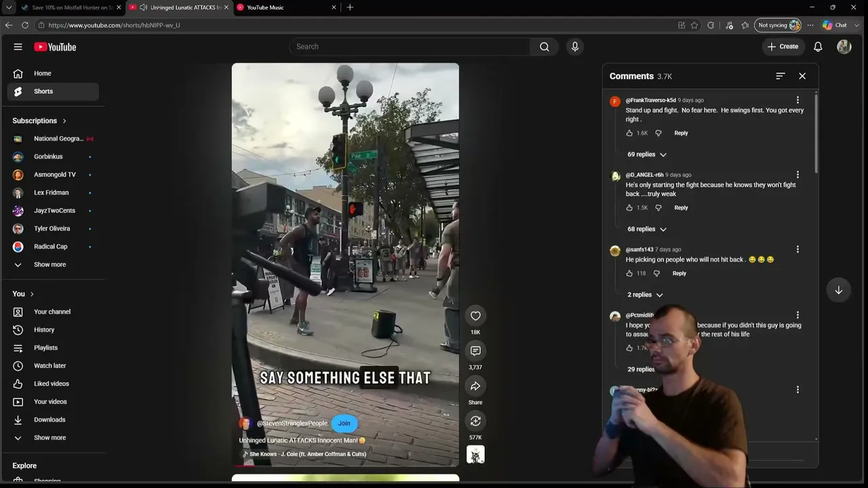Open the Short's sound thumbnail
Image resolution: width=868 pixels, height=488 pixels.
475,455
